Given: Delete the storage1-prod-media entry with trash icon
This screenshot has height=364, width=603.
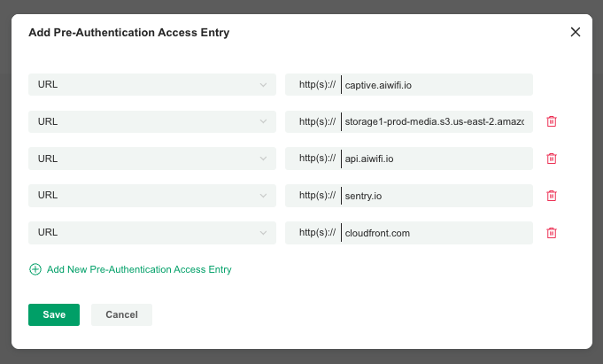Looking at the screenshot, I should coord(552,121).
